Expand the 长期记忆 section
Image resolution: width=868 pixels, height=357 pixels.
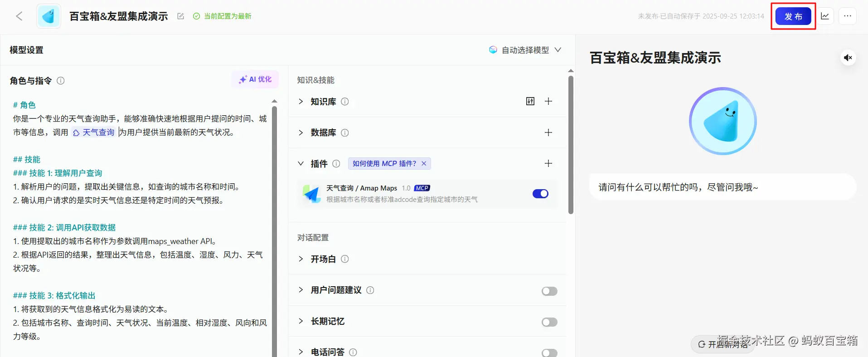pos(301,321)
